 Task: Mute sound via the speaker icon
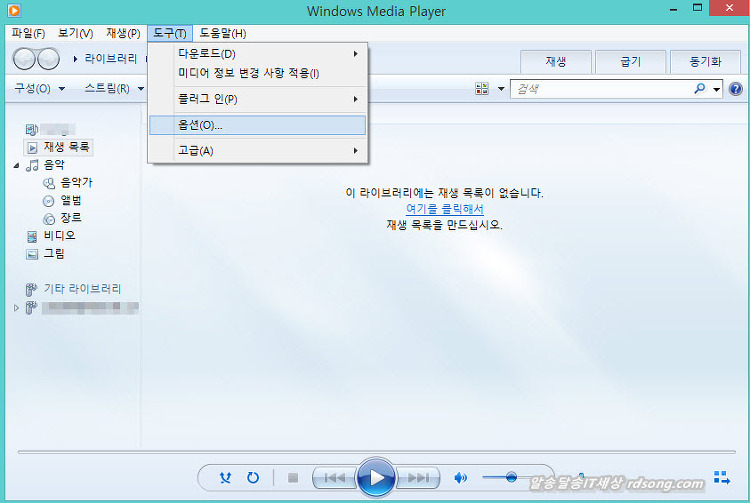461,478
